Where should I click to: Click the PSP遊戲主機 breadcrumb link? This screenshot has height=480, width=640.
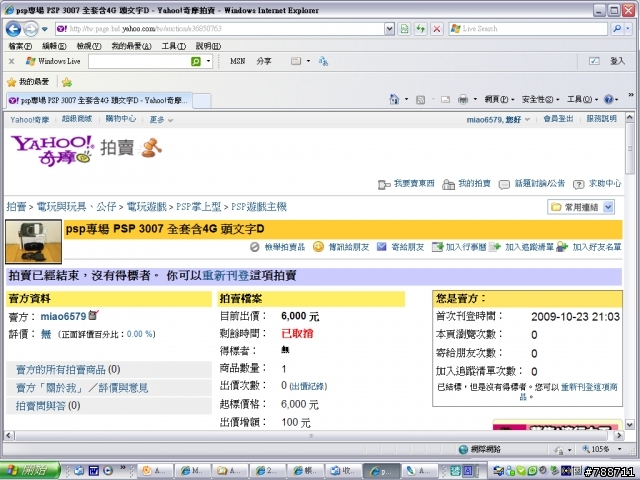pos(259,207)
